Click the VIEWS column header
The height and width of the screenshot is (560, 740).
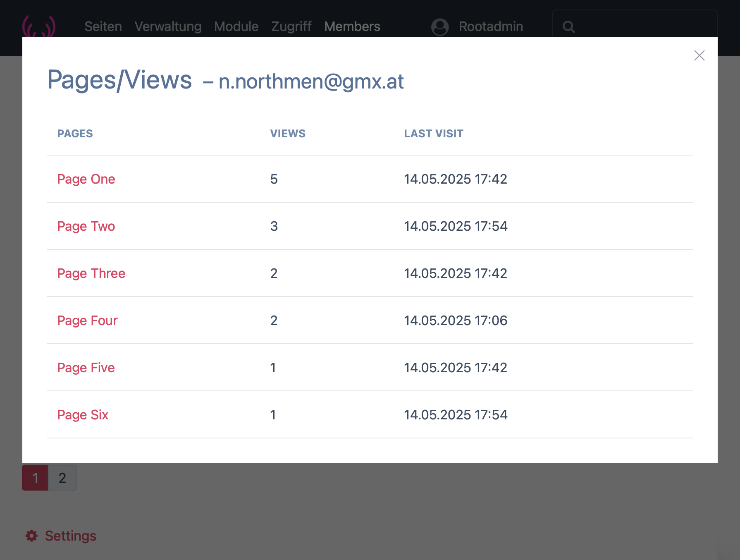tap(288, 134)
